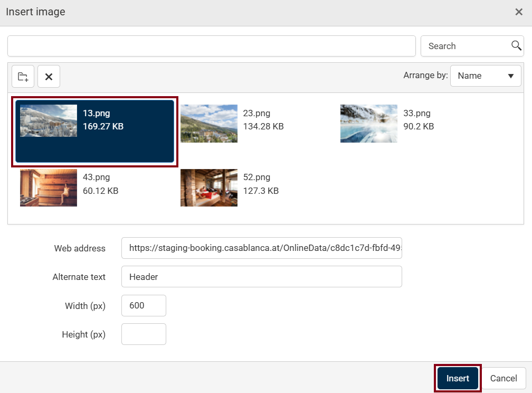Click the delete X toolbar button

click(x=49, y=77)
